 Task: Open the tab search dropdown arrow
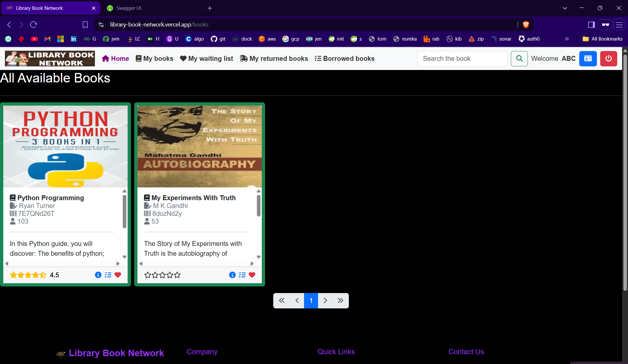tap(565, 8)
